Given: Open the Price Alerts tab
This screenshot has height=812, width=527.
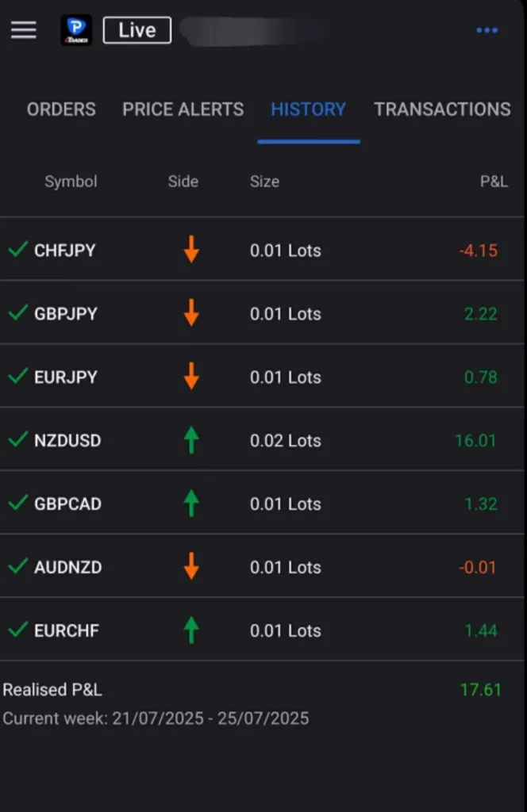Looking at the screenshot, I should (x=183, y=109).
